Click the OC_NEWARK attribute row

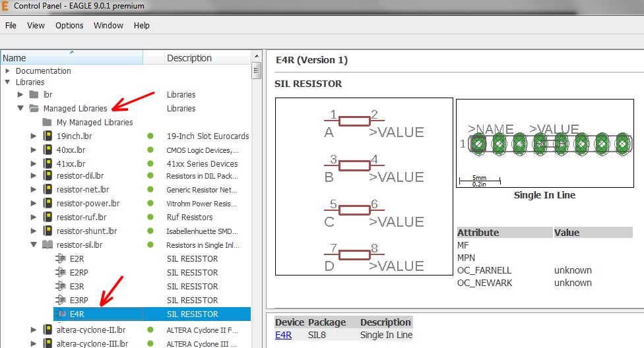tap(544, 283)
